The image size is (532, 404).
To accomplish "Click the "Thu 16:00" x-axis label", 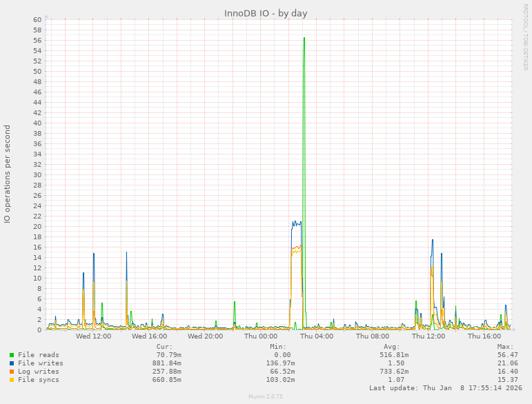I will click(x=484, y=336).
